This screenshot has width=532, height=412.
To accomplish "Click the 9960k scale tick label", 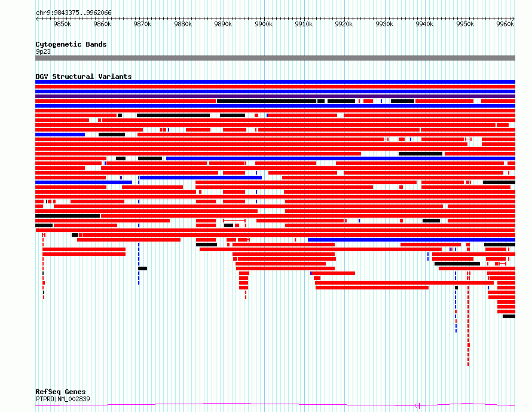I will pyautogui.click(x=505, y=24).
